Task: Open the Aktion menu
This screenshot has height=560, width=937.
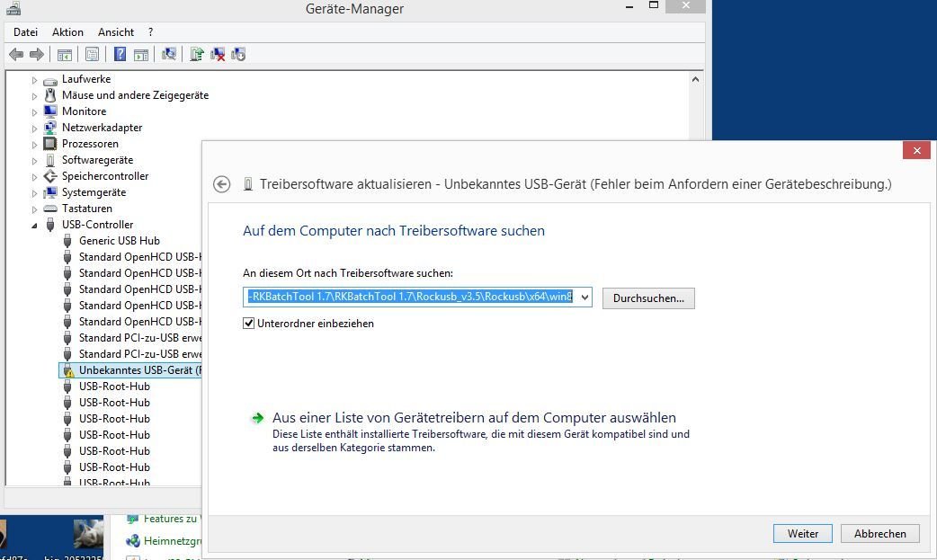Action: coord(67,32)
